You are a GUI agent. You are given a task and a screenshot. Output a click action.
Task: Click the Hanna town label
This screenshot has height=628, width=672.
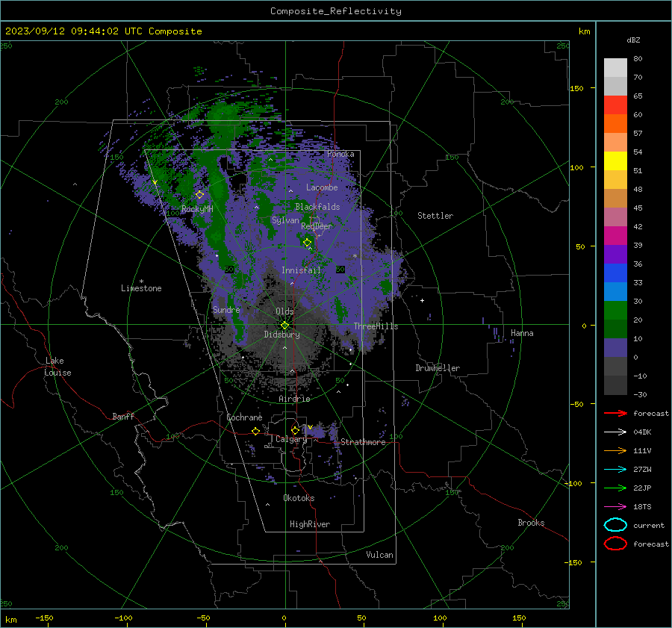coord(522,333)
